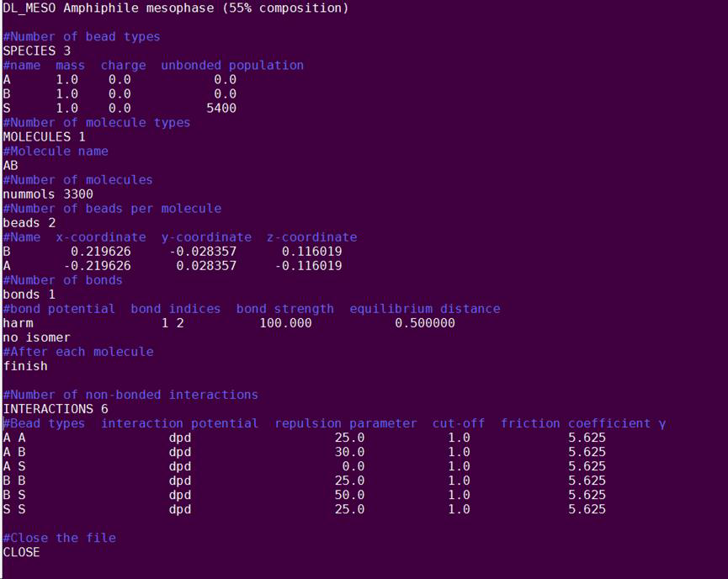Select the molecule name AB line
The height and width of the screenshot is (579, 728).
pyautogui.click(x=11, y=166)
